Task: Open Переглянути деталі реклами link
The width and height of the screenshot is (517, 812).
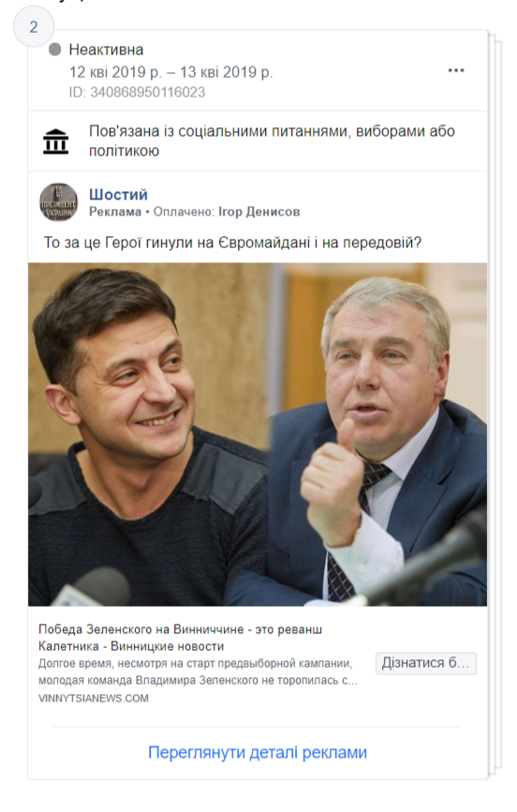Action: [258, 752]
